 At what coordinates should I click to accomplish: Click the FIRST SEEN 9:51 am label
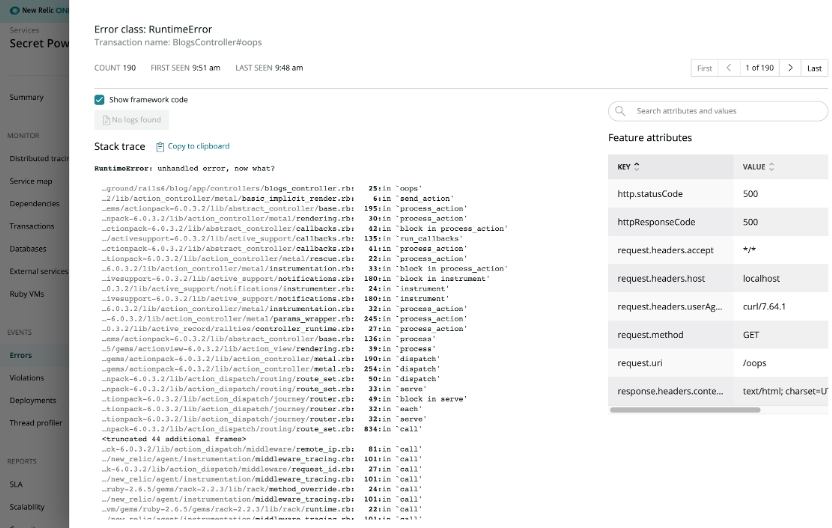pos(185,68)
